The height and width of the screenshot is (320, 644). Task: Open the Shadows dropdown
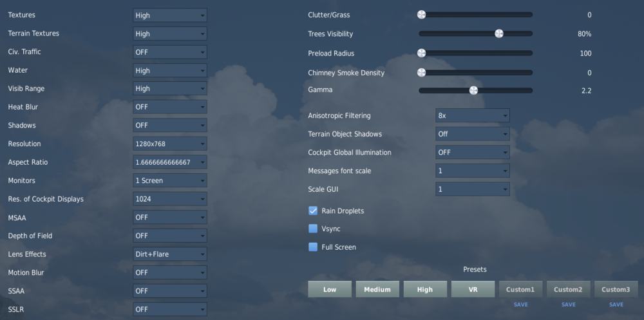(169, 126)
